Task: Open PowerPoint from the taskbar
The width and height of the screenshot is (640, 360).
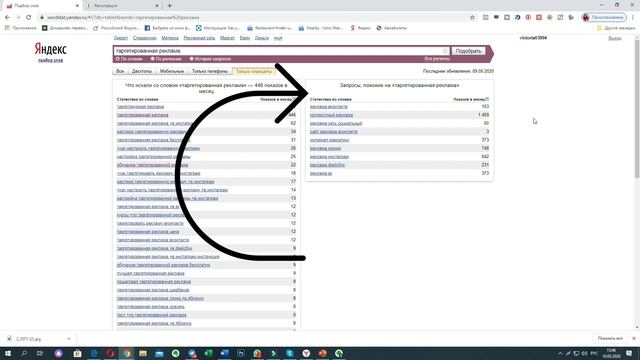Action: [x=322, y=353]
